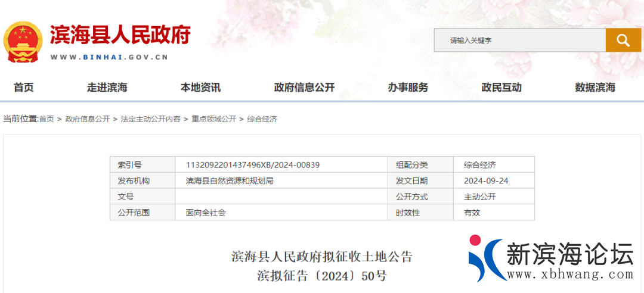This screenshot has height=293, width=644.
Task: Click the national emblem logo
Action: coord(23,41)
